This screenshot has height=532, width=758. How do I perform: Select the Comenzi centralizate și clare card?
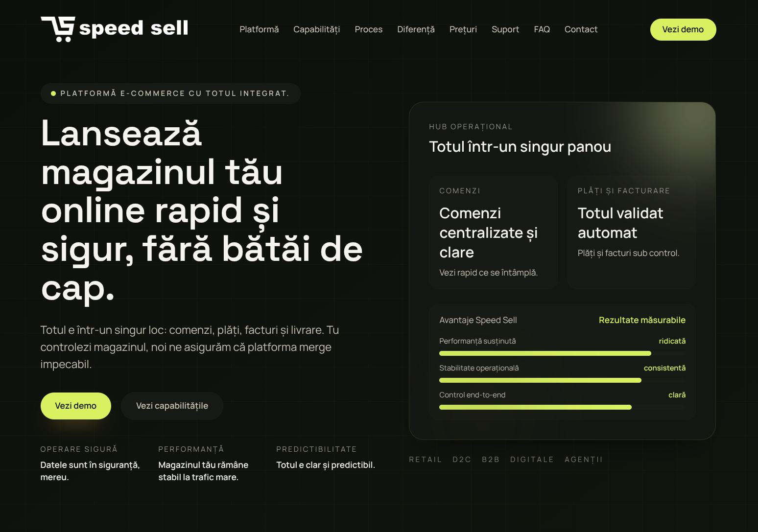pos(493,232)
